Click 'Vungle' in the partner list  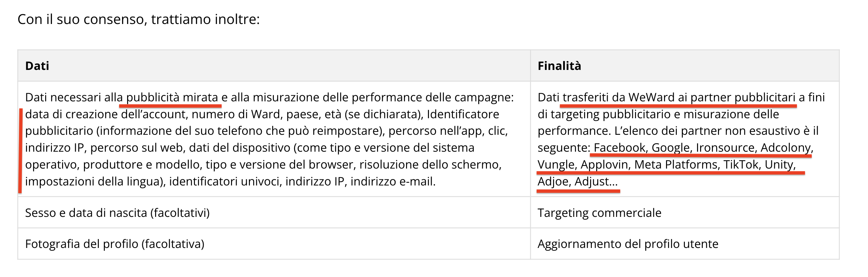click(556, 165)
